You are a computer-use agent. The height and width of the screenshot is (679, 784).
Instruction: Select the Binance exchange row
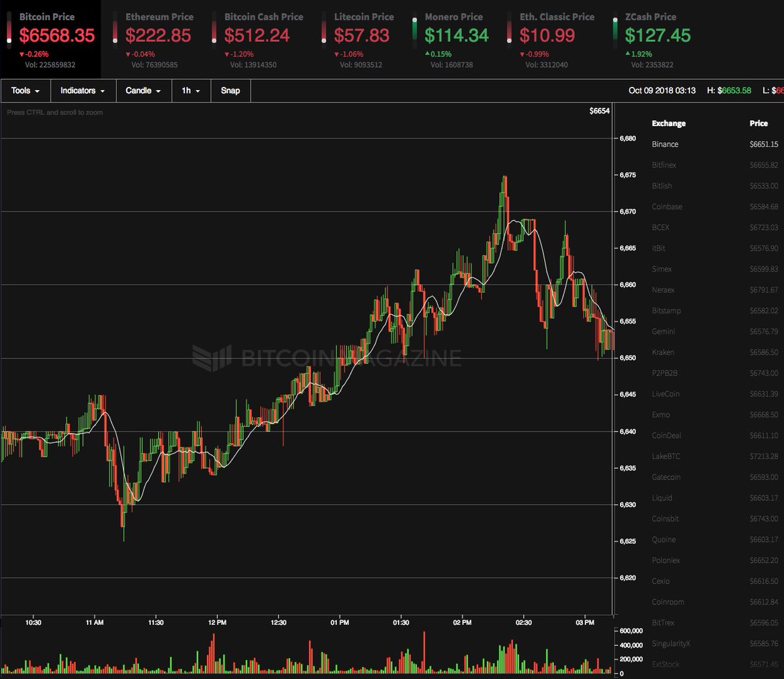click(715, 144)
